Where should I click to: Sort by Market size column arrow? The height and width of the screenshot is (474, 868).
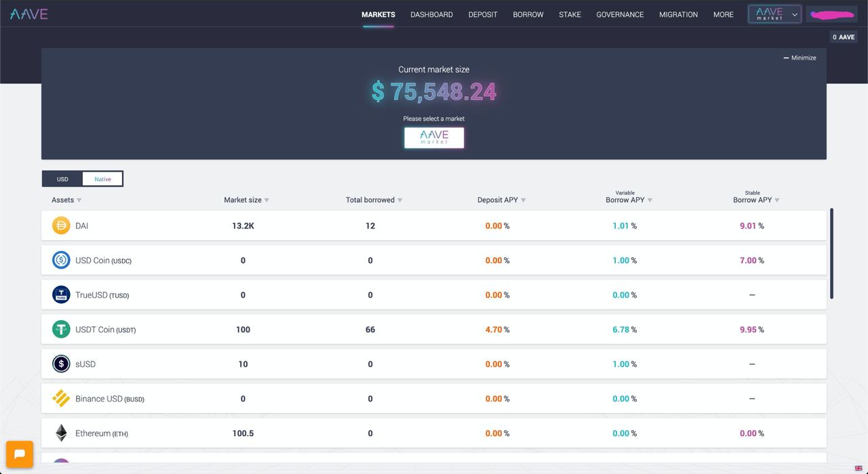267,200
